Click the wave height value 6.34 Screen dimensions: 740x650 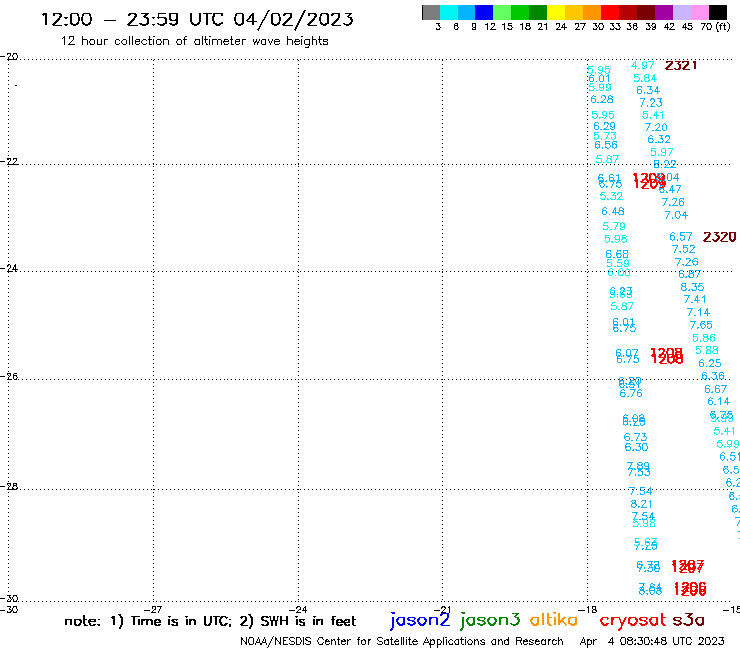(648, 90)
